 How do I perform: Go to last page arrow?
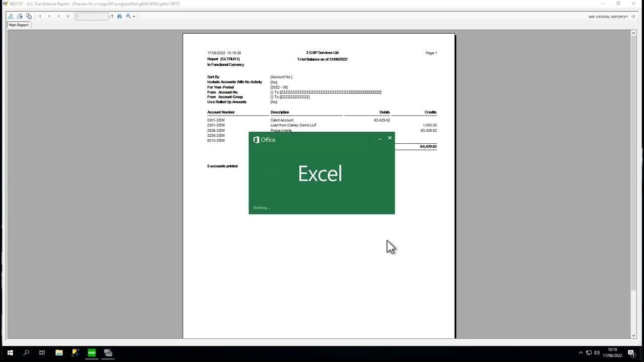68,16
